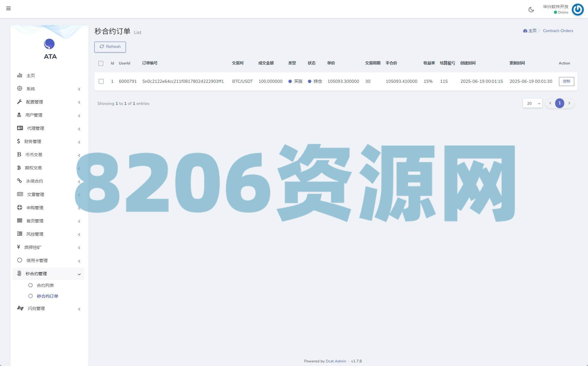Viewport: 588px width, 366px height.
Task: Click the hamburger menu icon
Action: [x=8, y=8]
